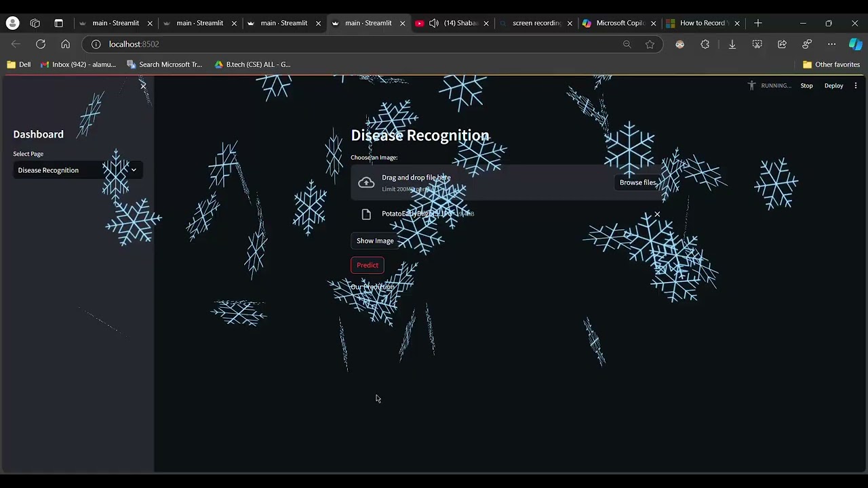
Task: Click the Browse files button
Action: click(637, 182)
